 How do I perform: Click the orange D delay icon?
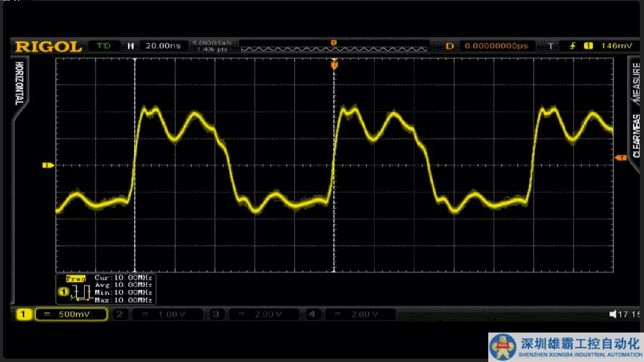click(449, 46)
